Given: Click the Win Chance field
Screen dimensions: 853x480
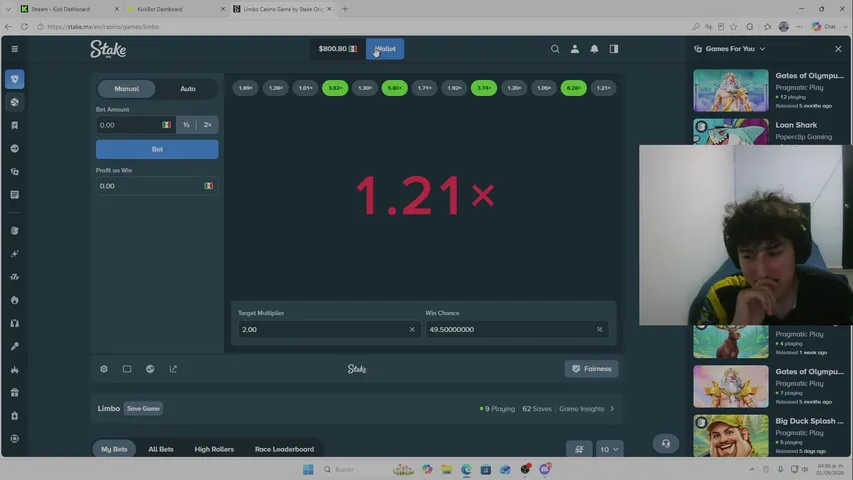Looking at the screenshot, I should coord(517,329).
